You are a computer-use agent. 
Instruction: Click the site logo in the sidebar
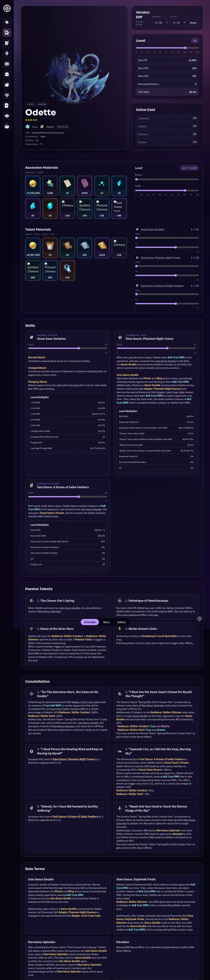(7, 8)
